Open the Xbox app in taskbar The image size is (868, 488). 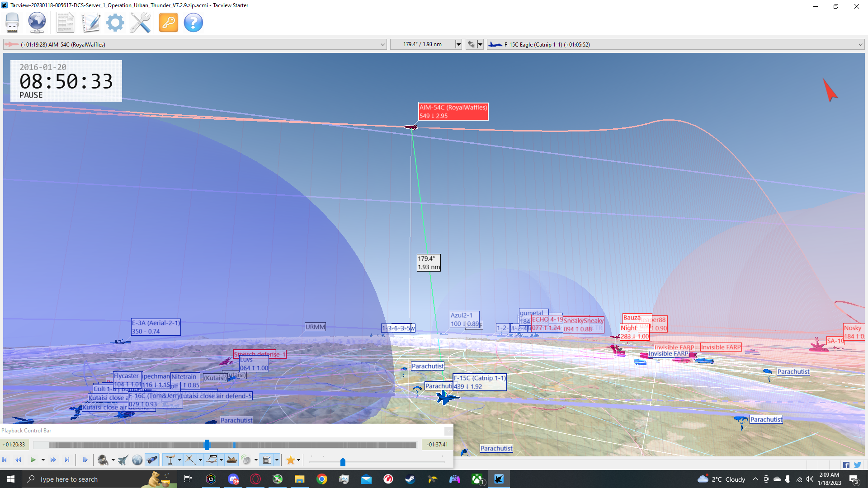click(x=477, y=479)
